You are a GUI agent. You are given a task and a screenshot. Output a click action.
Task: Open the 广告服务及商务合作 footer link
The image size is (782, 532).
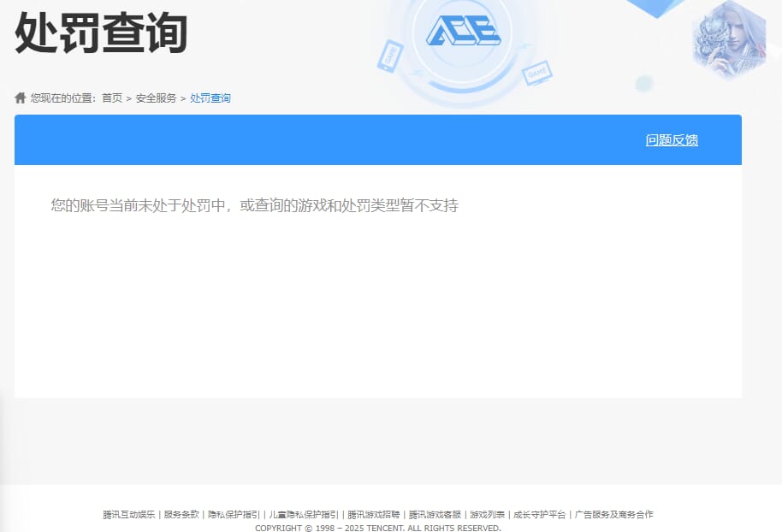tap(613, 514)
